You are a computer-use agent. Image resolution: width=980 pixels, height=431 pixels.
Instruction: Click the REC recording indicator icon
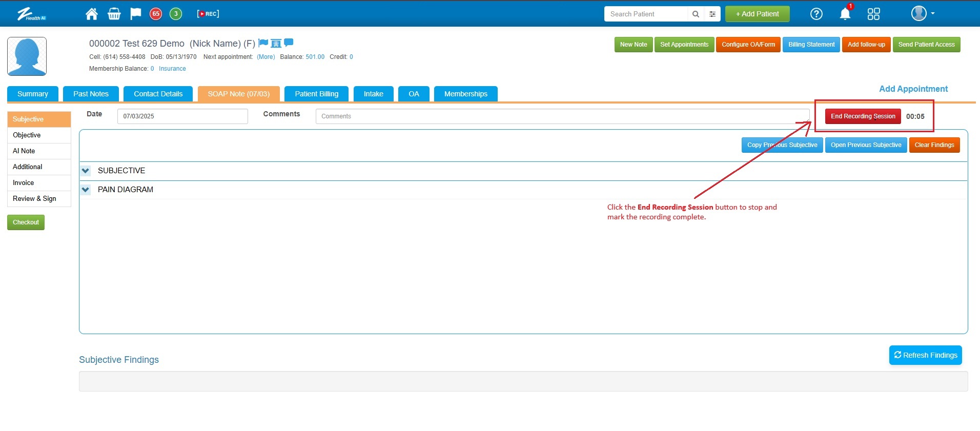(x=208, y=14)
